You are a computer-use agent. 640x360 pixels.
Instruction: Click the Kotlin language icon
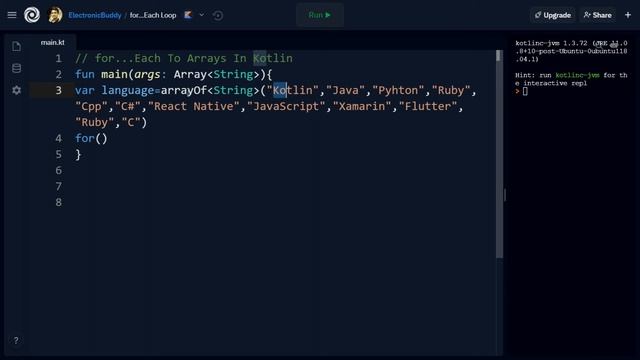pos(188,15)
